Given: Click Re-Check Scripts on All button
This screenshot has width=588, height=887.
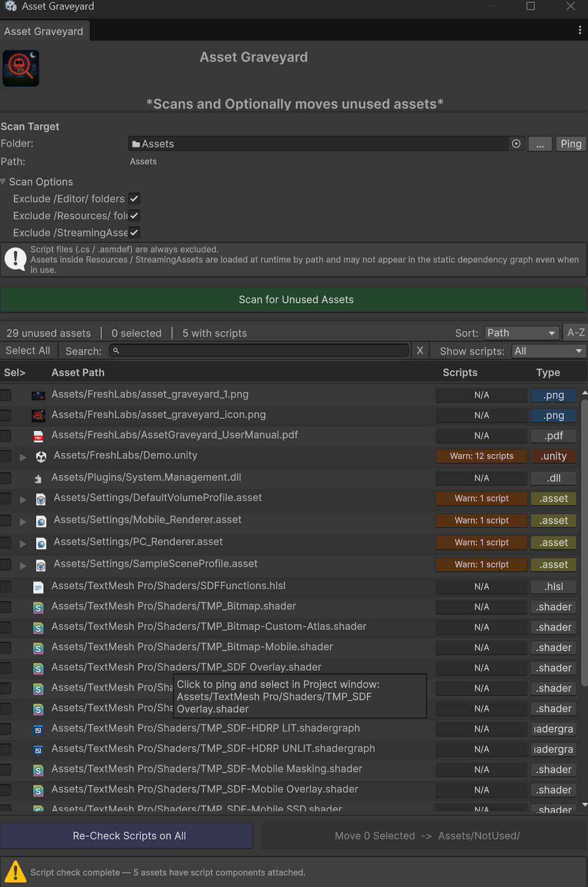Looking at the screenshot, I should [x=126, y=836].
